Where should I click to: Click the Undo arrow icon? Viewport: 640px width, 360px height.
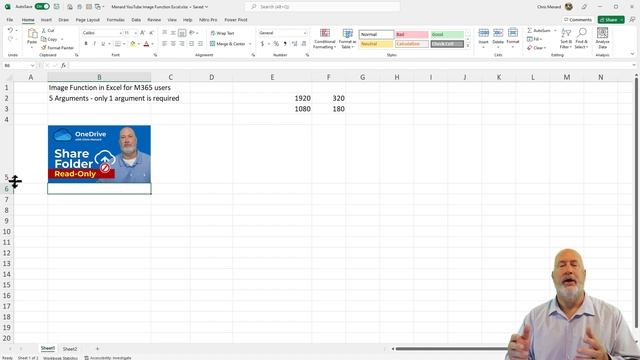pos(10,31)
